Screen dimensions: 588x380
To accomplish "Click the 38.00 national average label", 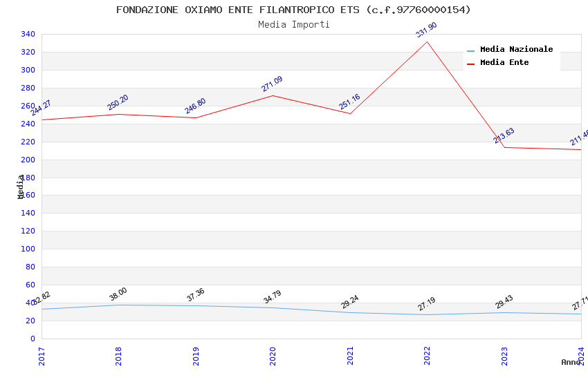I will [x=118, y=294].
